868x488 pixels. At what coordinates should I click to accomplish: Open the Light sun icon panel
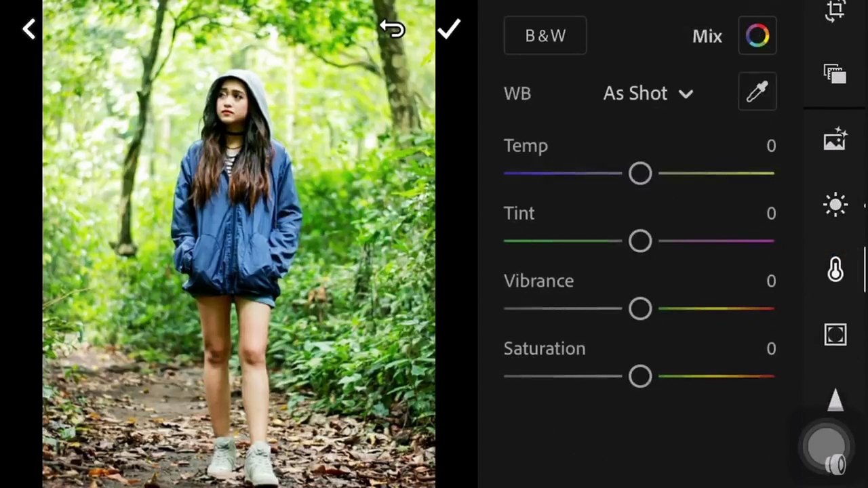pyautogui.click(x=835, y=205)
